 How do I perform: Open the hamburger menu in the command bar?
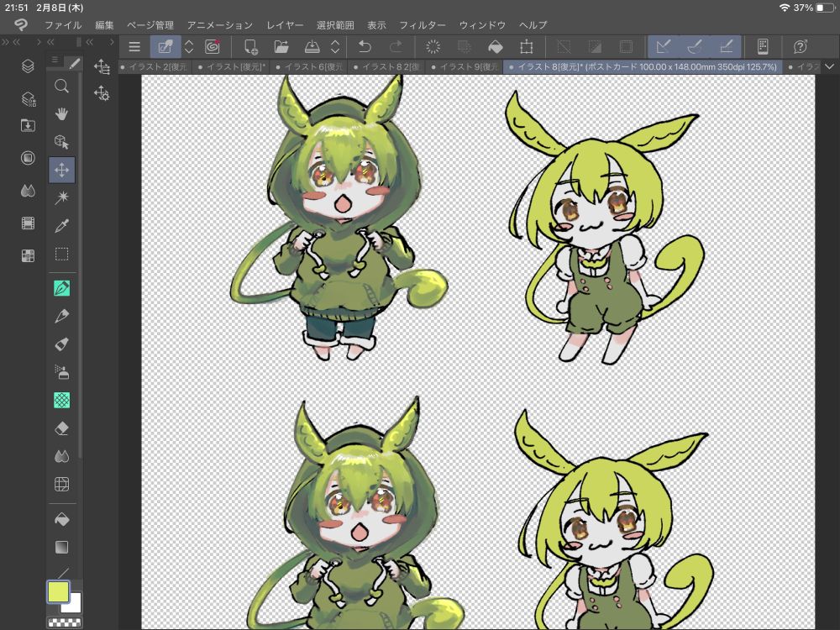134,47
